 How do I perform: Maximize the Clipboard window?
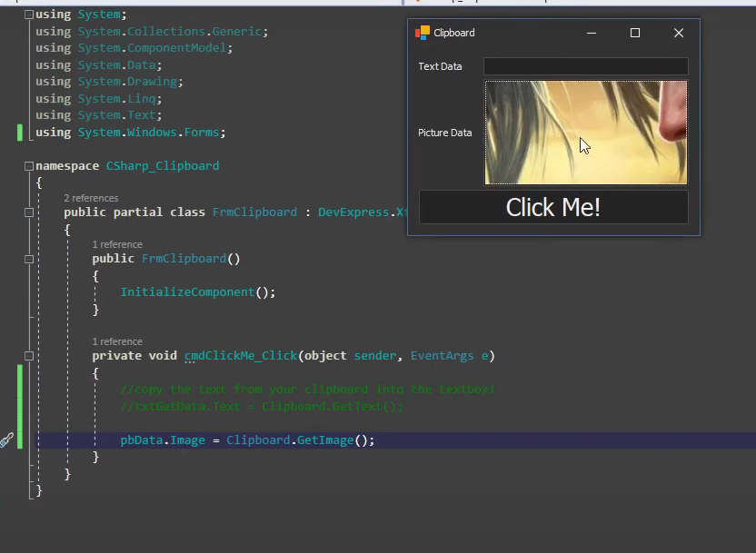pyautogui.click(x=635, y=33)
